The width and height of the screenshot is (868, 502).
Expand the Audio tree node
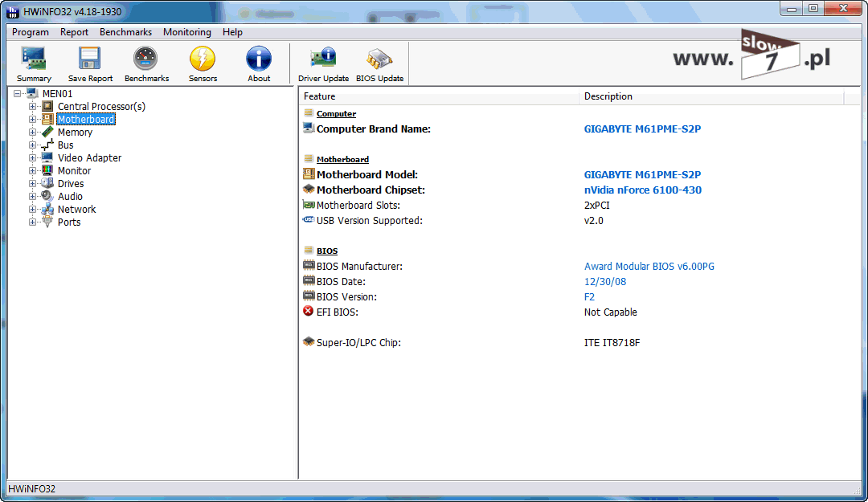pos(32,196)
